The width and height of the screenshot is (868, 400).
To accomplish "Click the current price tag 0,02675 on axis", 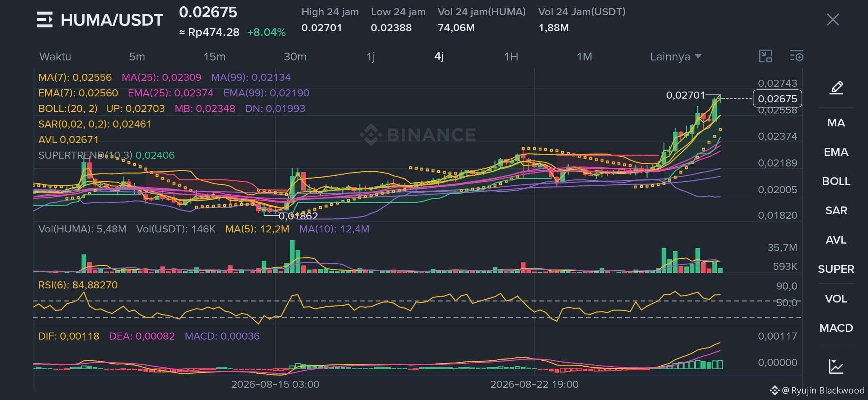I will 777,99.
